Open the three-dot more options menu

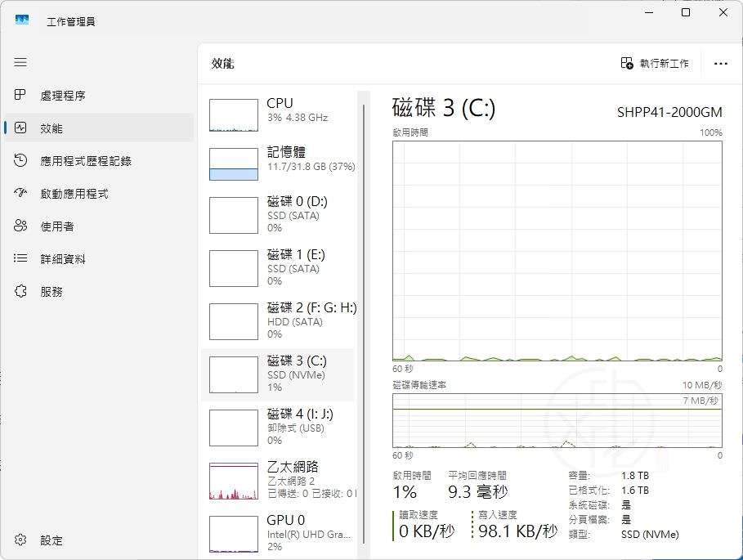pos(720,64)
